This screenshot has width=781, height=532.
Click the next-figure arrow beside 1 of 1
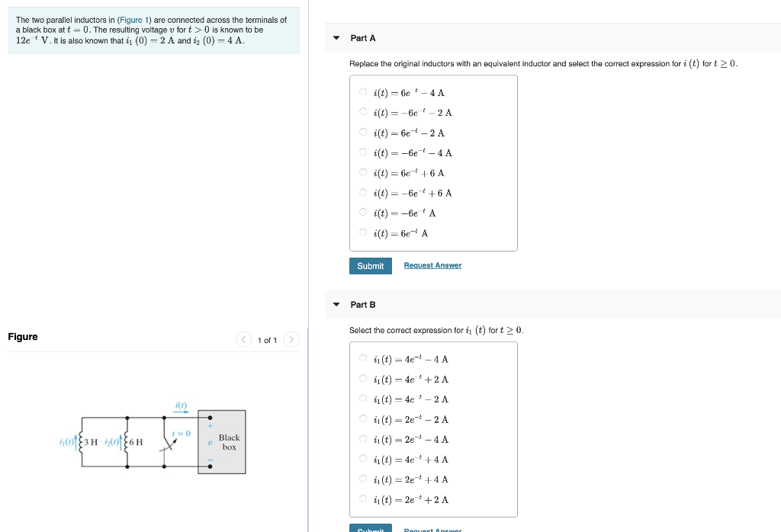(x=291, y=339)
